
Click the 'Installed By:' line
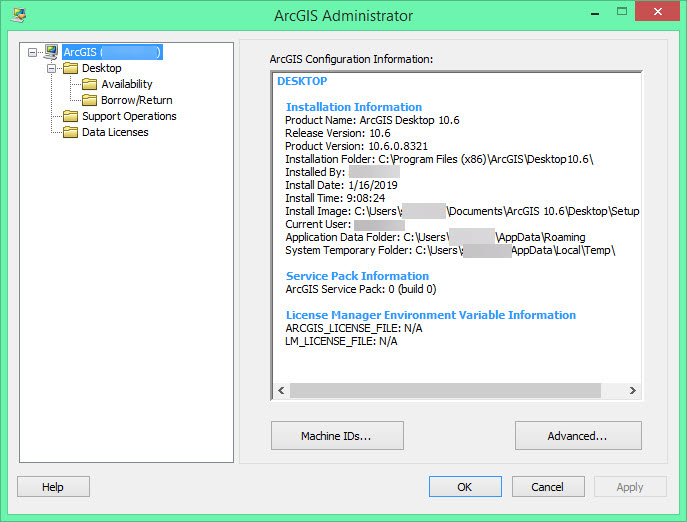(343, 172)
